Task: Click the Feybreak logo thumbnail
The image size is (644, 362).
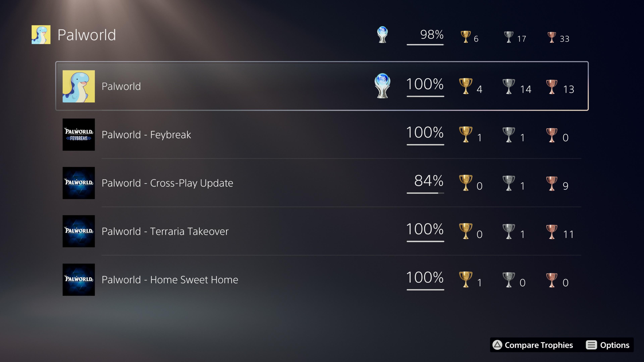Action: click(78, 135)
